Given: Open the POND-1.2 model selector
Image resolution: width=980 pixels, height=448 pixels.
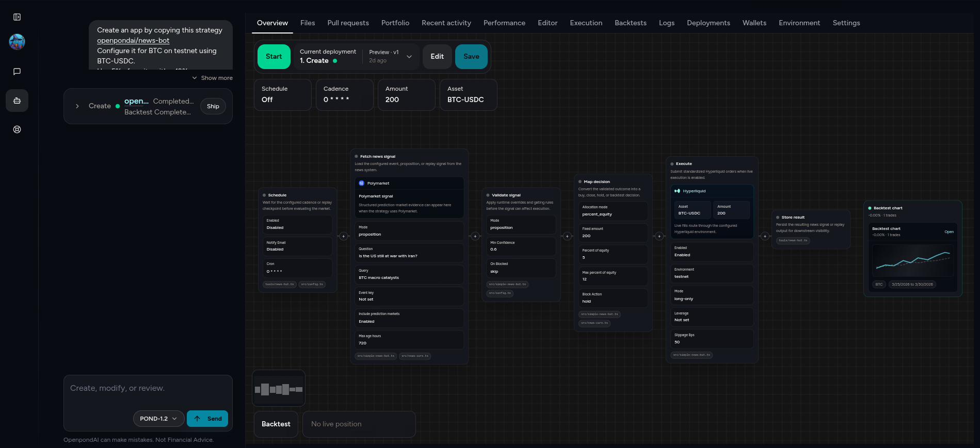Looking at the screenshot, I should pyautogui.click(x=158, y=419).
